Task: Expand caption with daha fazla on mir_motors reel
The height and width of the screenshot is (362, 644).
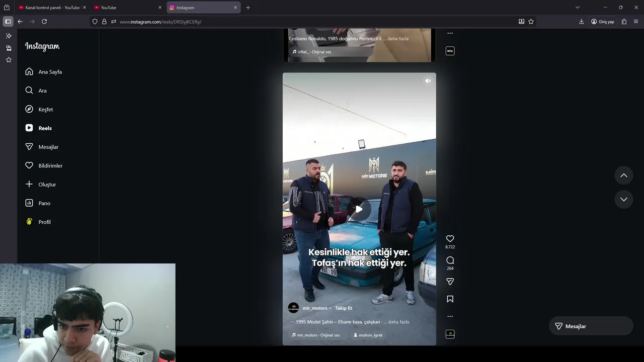Action: [x=398, y=322]
